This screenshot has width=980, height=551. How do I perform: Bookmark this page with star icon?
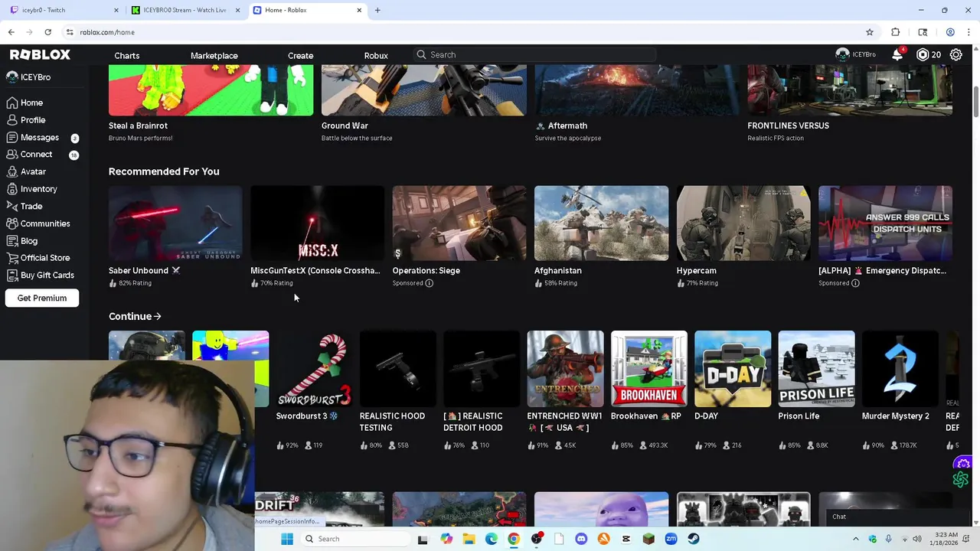[870, 32]
